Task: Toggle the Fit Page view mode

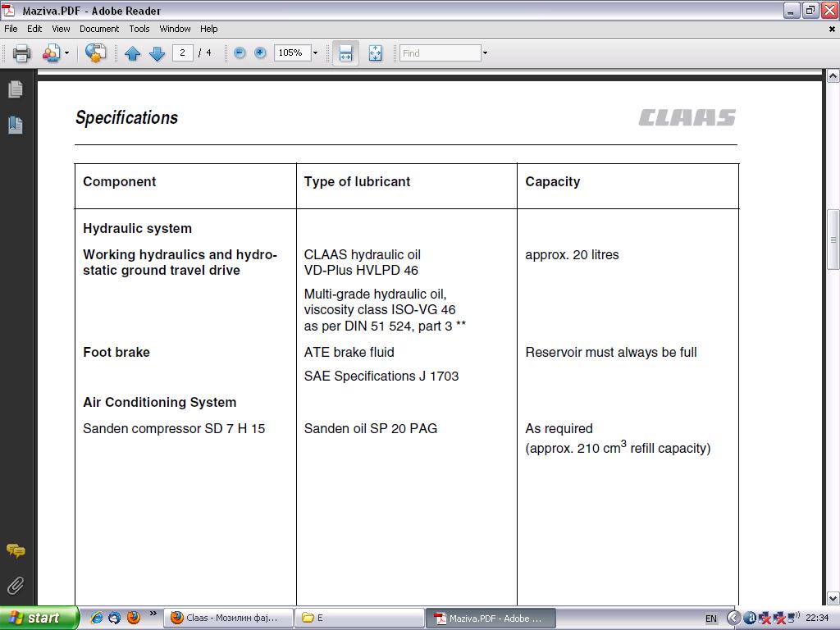Action: tap(376, 53)
